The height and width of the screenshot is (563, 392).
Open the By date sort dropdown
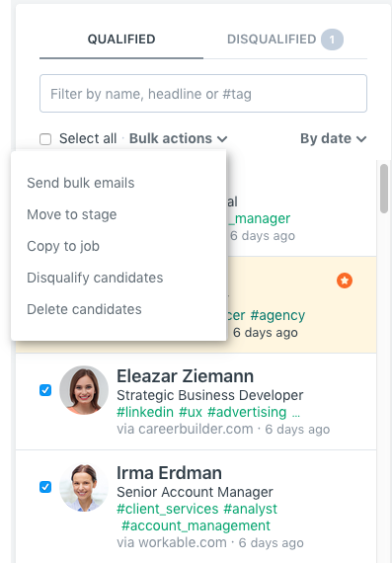pyautogui.click(x=333, y=138)
